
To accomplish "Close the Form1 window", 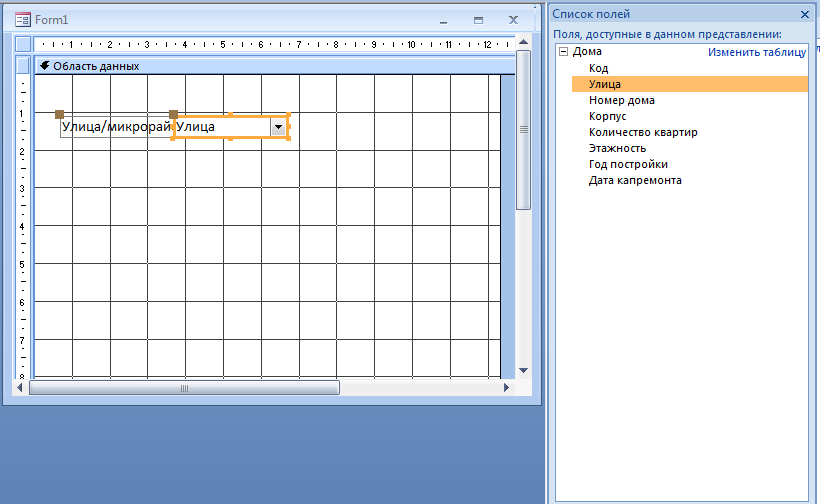I will [514, 20].
